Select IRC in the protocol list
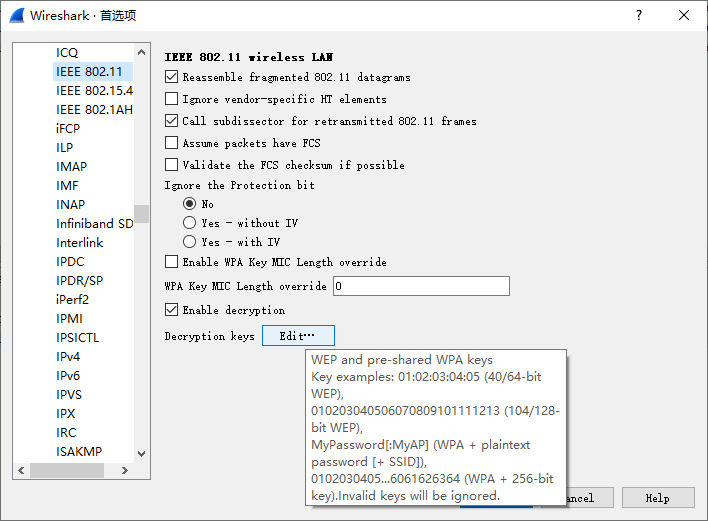Viewport: 708px width, 521px height. 66,432
